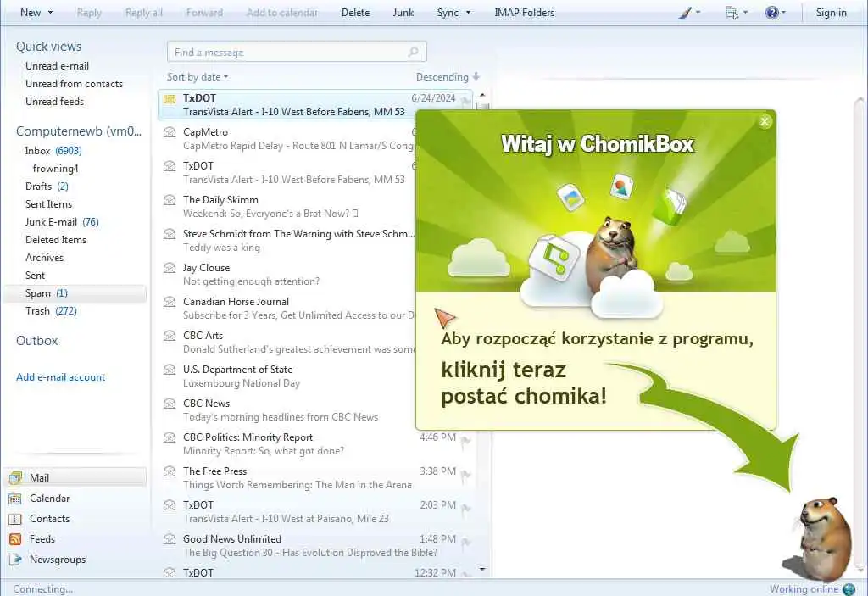Collapse the Computernewb account folders
This screenshot has width=868, height=596.
[x=79, y=131]
